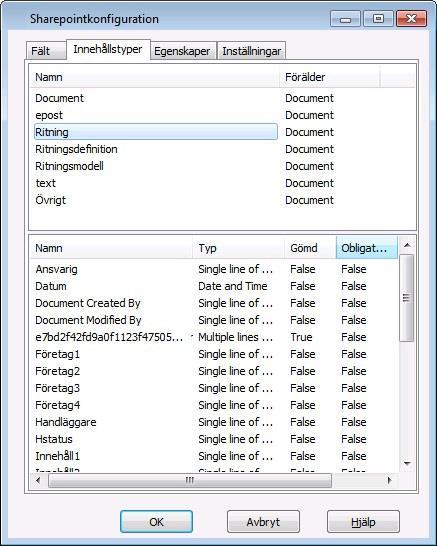Sort lower list by Namn column header
Viewport: 437px width, 546px height.
tap(111, 248)
